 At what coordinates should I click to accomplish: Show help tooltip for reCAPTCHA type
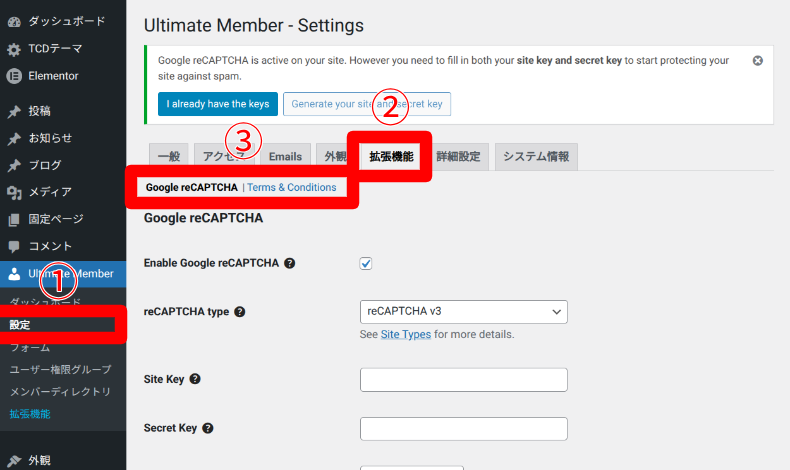click(x=240, y=312)
